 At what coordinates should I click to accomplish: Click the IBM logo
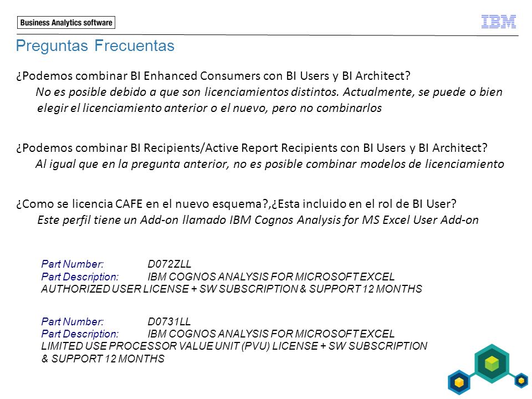(498, 22)
